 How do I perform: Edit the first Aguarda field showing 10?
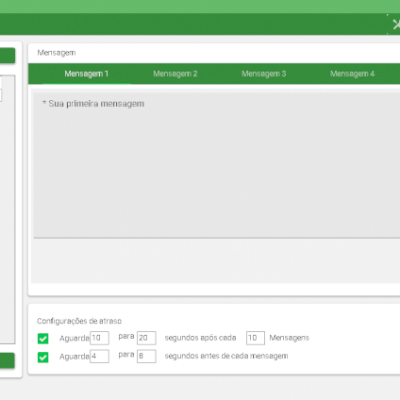click(x=100, y=338)
